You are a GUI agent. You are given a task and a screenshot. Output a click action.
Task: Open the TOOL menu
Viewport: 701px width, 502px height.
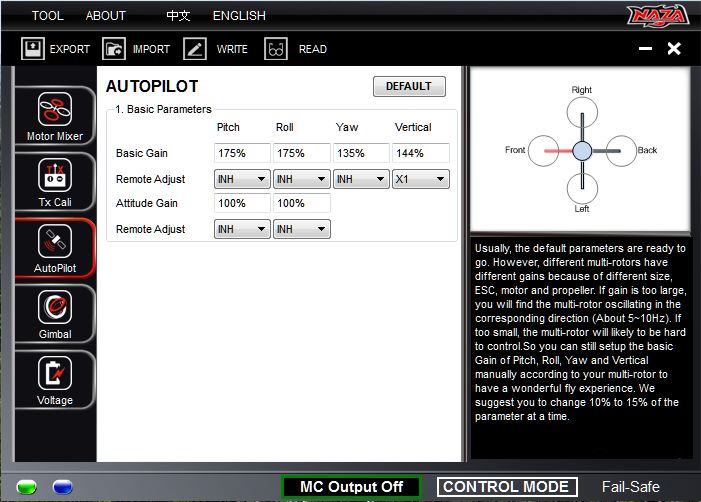coord(47,15)
